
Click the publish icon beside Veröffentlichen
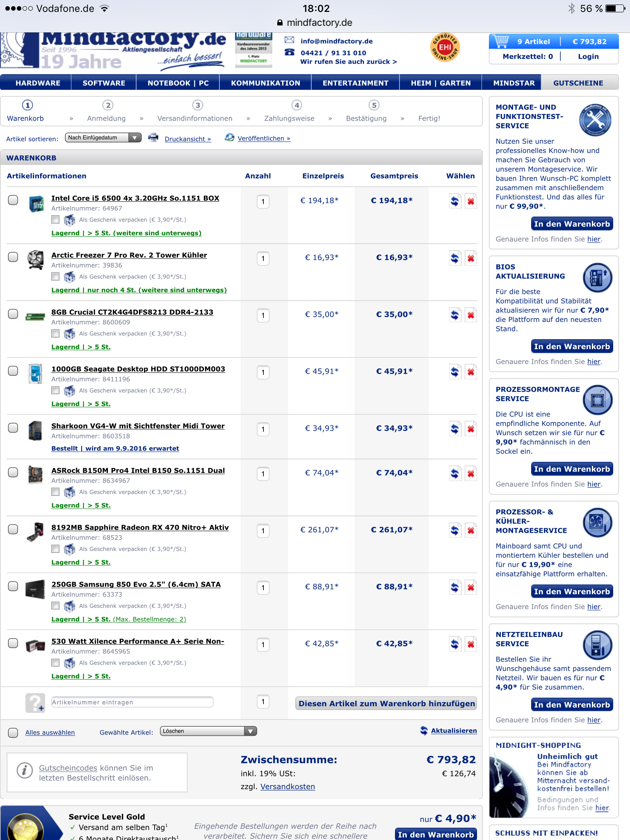[x=230, y=137]
